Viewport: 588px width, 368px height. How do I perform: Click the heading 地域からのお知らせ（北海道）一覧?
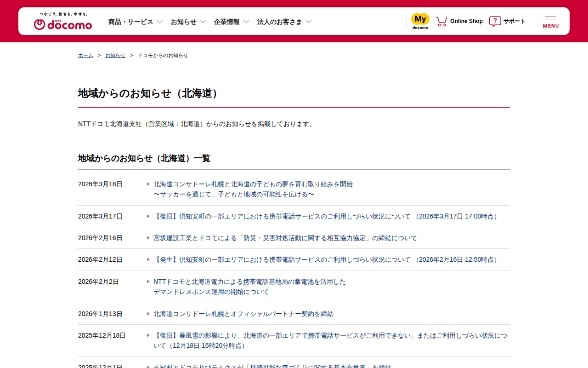(144, 158)
